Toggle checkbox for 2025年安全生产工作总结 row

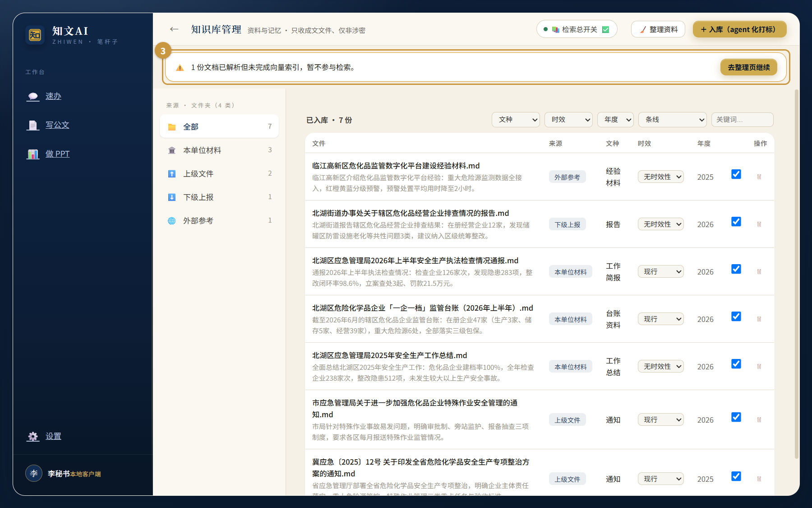pyautogui.click(x=736, y=364)
